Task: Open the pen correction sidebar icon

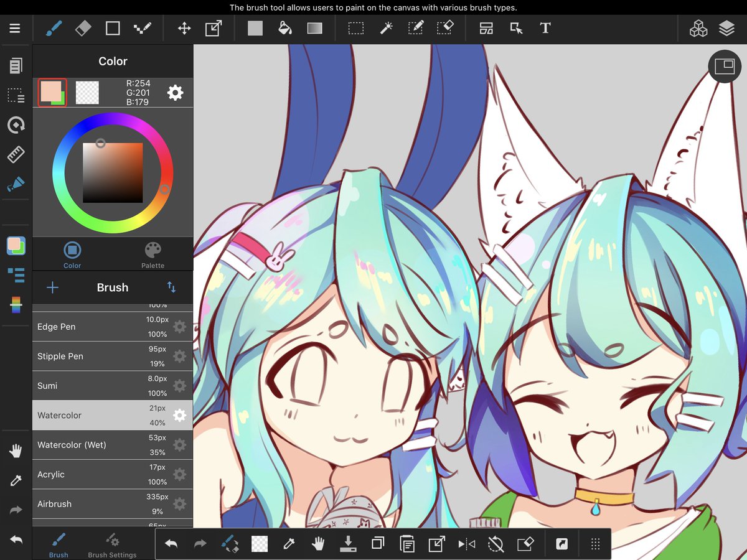Action: (16, 184)
